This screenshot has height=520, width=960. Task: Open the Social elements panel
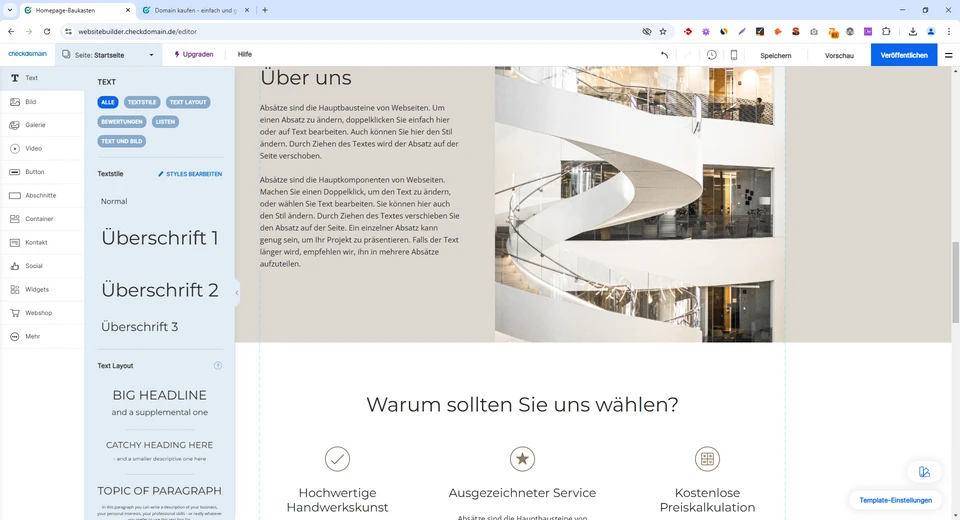[42, 266]
